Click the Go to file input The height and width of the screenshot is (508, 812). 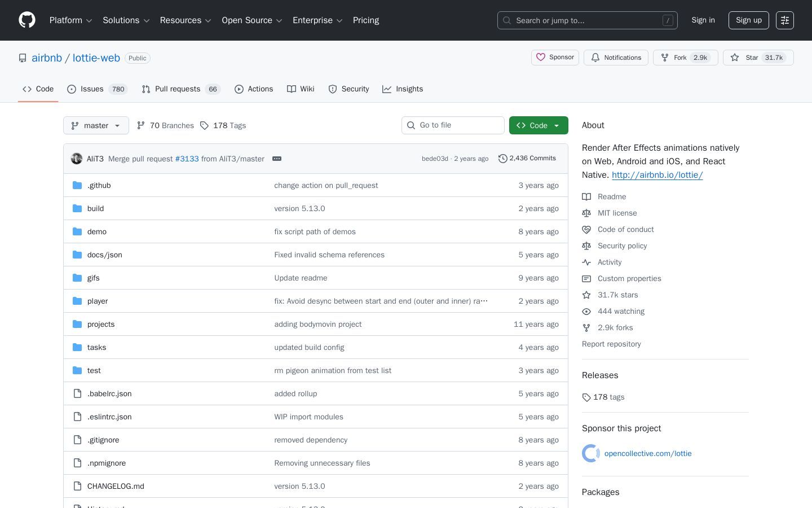point(453,125)
